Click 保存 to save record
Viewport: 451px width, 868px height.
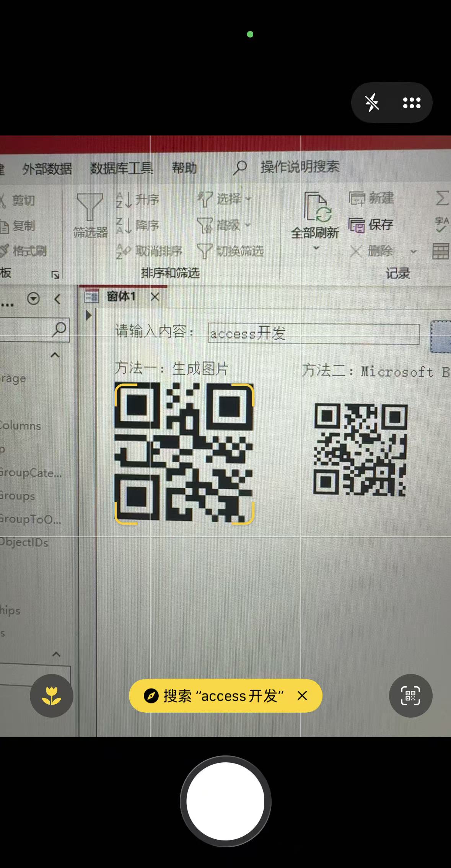tap(371, 225)
